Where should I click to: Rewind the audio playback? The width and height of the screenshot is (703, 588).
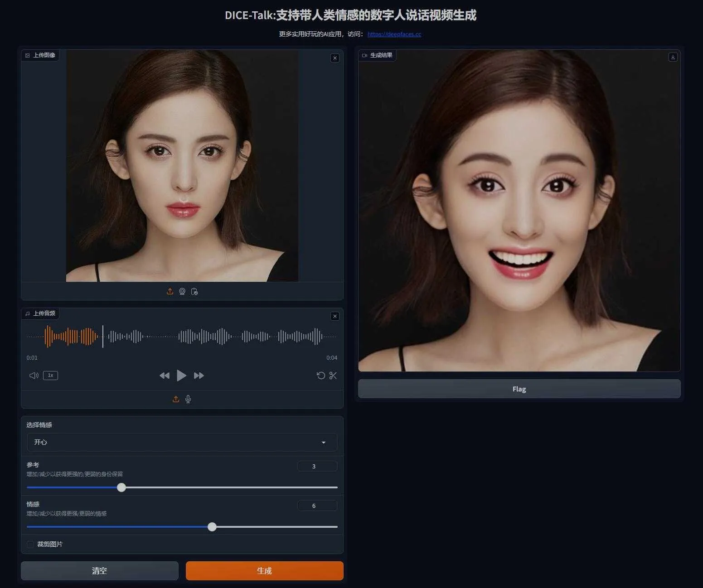point(165,376)
